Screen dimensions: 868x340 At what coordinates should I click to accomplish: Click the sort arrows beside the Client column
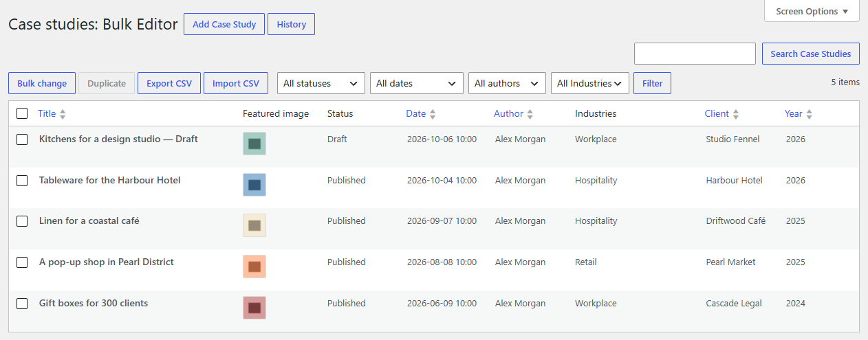pos(736,114)
